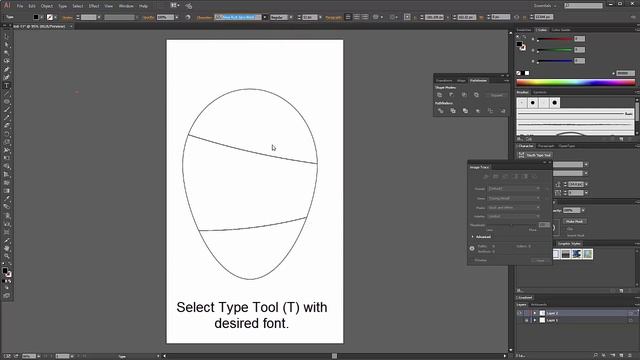640x360 pixels.
Task: Toggle visibility of Layer 2
Action: coord(520,313)
